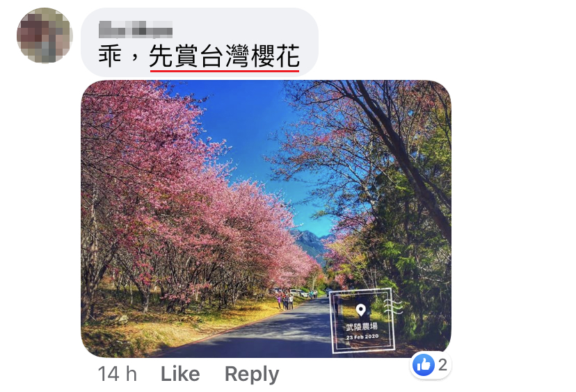Click the word 乖 in the comment
Image resolution: width=576 pixels, height=392 pixels.
110,56
